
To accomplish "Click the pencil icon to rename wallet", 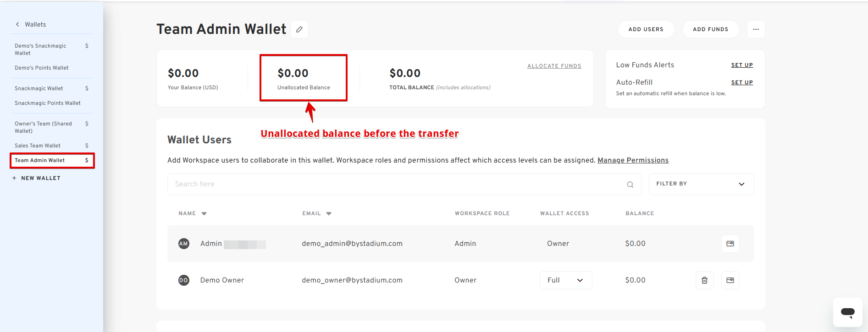I will pyautogui.click(x=299, y=29).
